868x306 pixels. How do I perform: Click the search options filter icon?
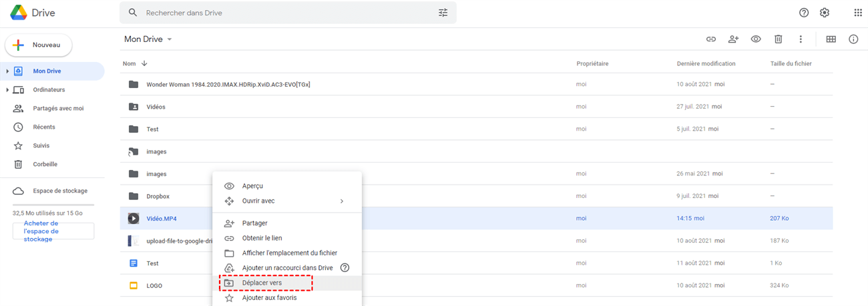443,13
